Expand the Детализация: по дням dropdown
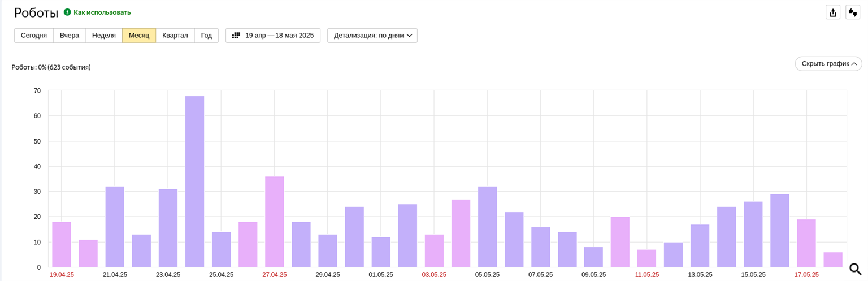The image size is (868, 281). (x=372, y=36)
